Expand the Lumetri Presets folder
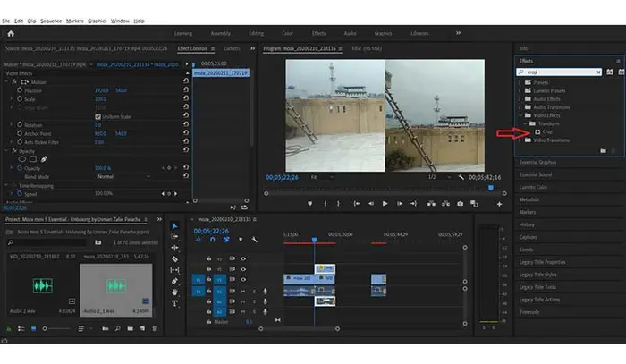The height and width of the screenshot is (364, 626). click(x=520, y=90)
